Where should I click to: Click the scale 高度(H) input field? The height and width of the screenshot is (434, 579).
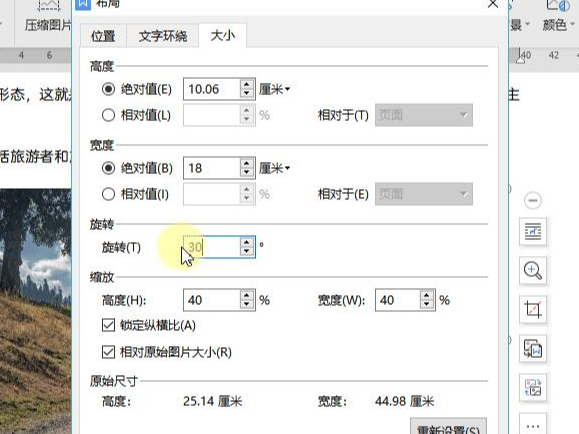pos(212,300)
